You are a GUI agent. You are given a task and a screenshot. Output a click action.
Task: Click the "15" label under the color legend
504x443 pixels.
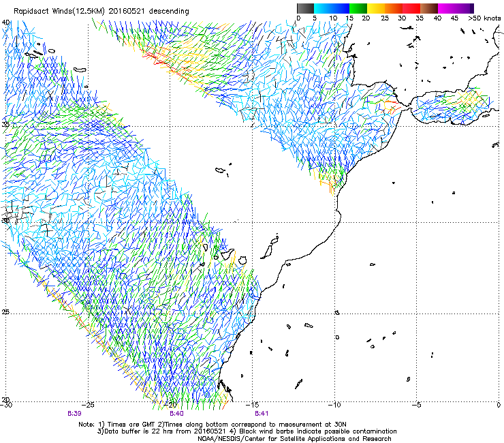[349, 18]
